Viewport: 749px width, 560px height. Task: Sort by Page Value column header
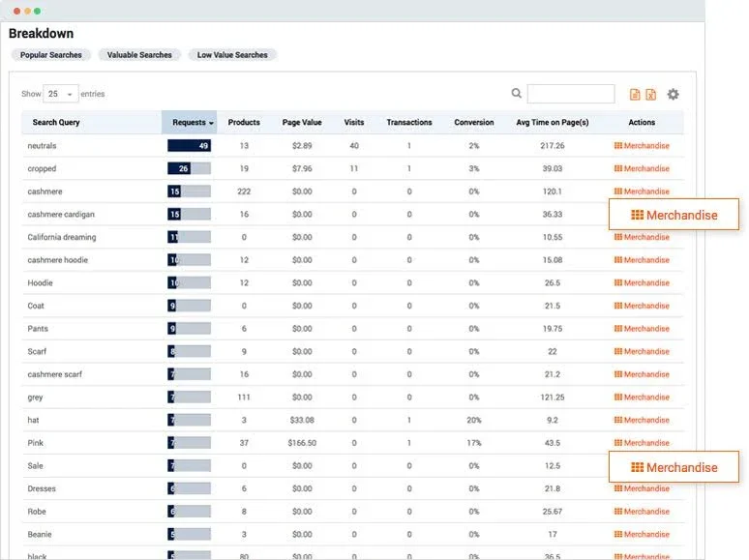click(302, 122)
